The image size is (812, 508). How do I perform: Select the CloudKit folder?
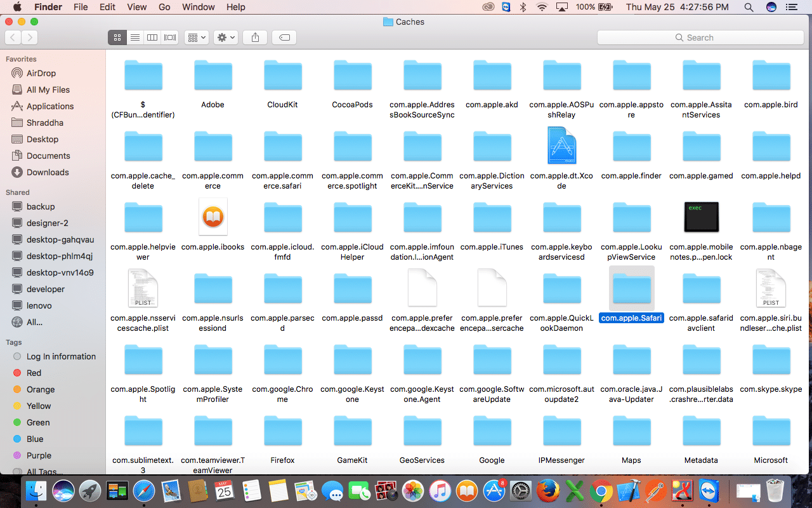pyautogui.click(x=282, y=76)
